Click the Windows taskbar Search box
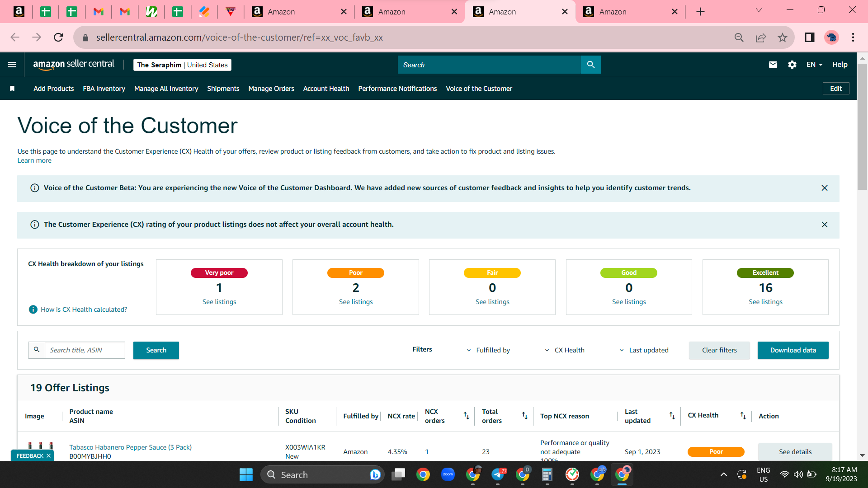 click(x=322, y=475)
